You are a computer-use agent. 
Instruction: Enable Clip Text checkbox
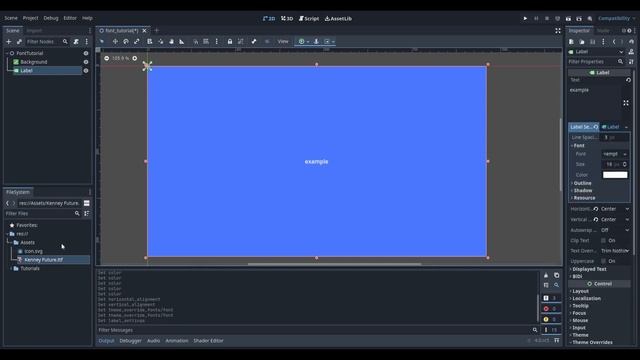tap(603, 241)
